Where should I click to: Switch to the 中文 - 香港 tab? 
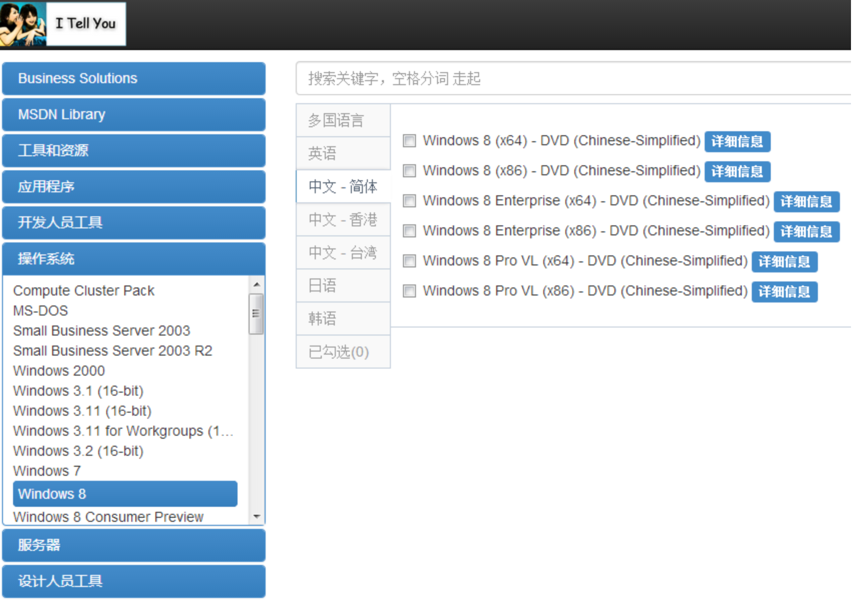(x=343, y=219)
